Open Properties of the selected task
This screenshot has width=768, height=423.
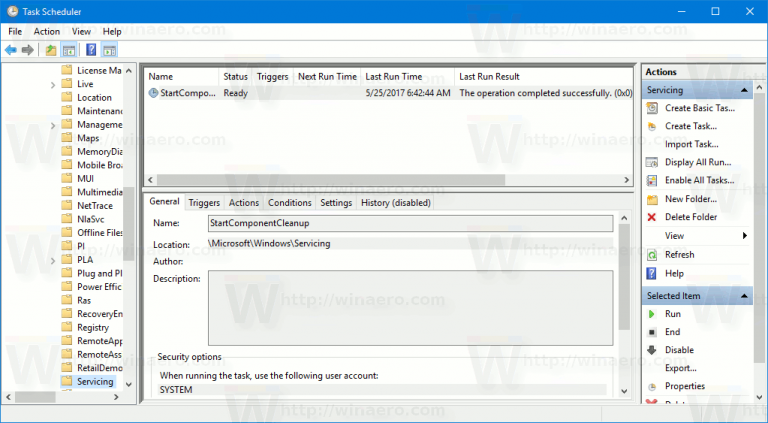tap(684, 386)
